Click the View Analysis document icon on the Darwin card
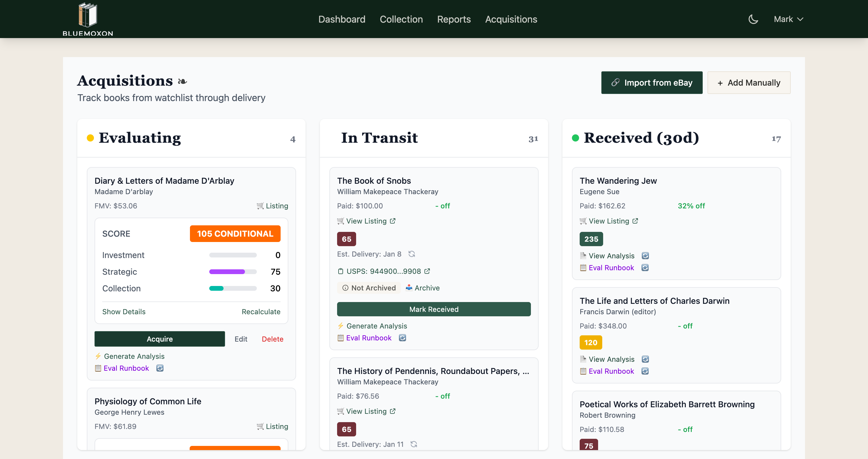The image size is (868, 459). [x=583, y=359]
